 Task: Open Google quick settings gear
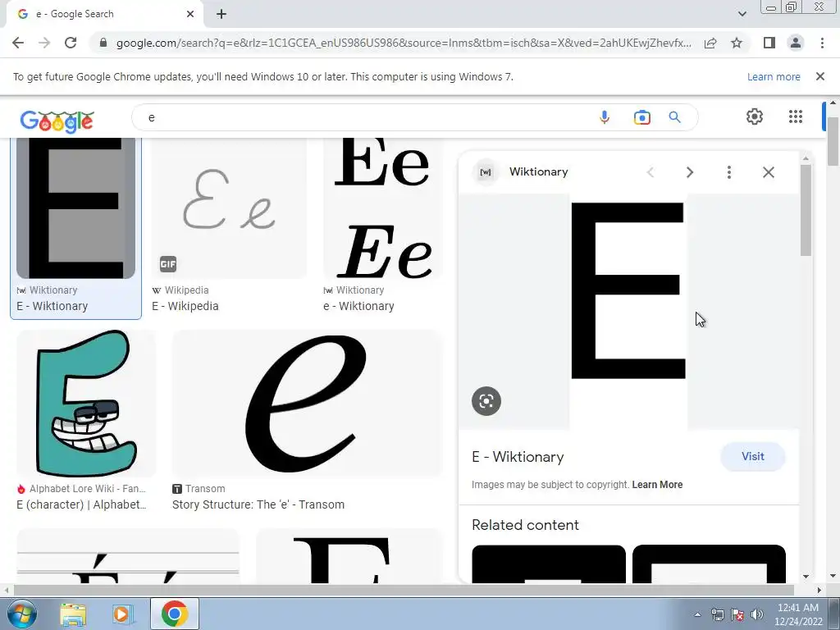click(x=755, y=116)
